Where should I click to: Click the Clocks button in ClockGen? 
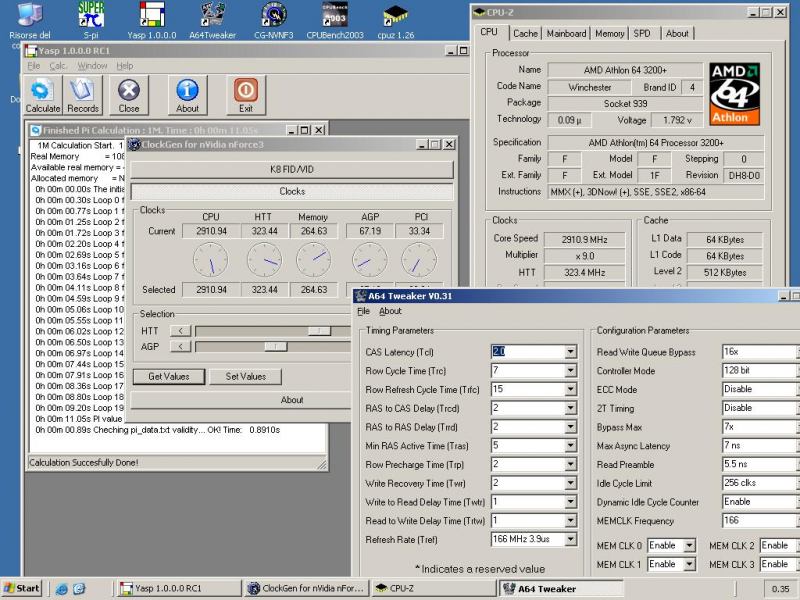click(292, 191)
